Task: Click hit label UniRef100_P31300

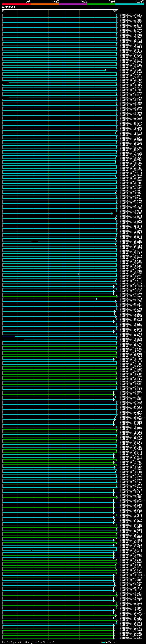Action: [x=131, y=165]
